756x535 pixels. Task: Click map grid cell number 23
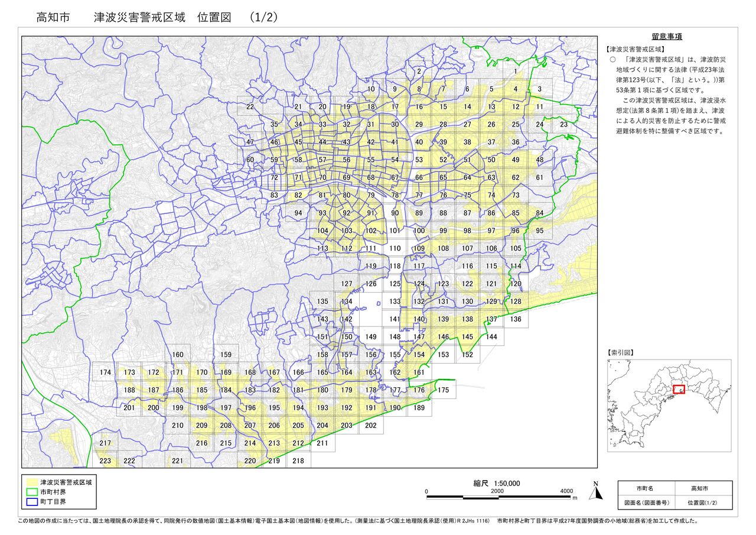(x=564, y=125)
